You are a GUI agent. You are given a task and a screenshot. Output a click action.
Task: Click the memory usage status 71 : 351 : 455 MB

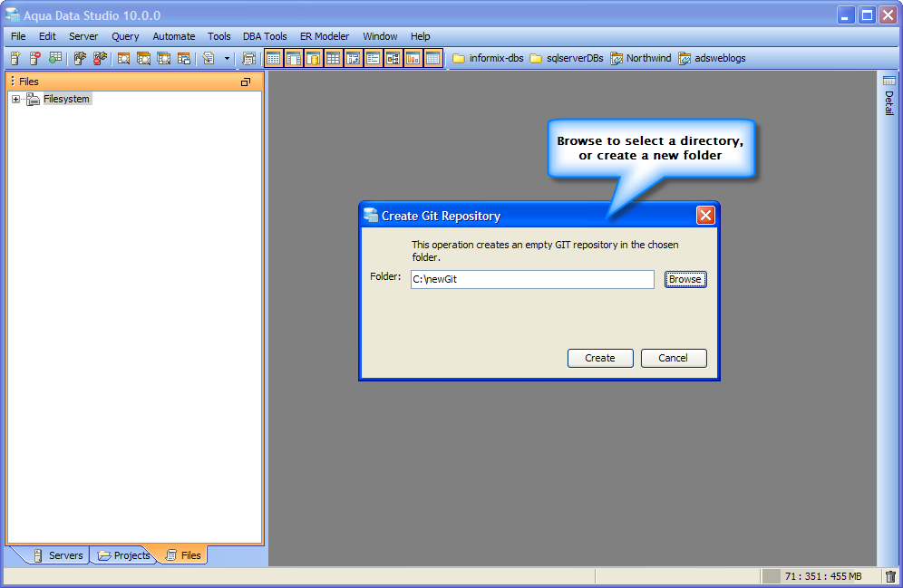point(822,576)
